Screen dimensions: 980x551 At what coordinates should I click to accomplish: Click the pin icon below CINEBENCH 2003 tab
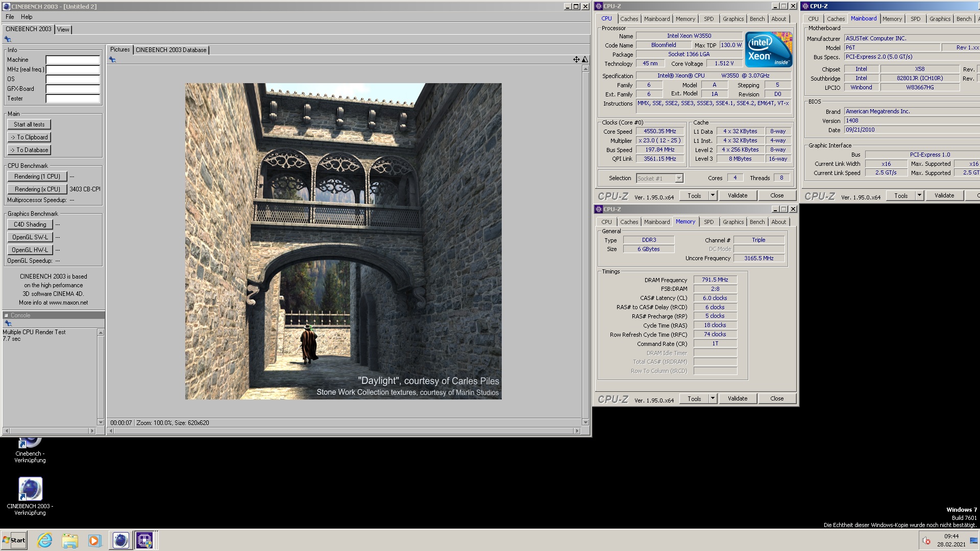pyautogui.click(x=8, y=39)
